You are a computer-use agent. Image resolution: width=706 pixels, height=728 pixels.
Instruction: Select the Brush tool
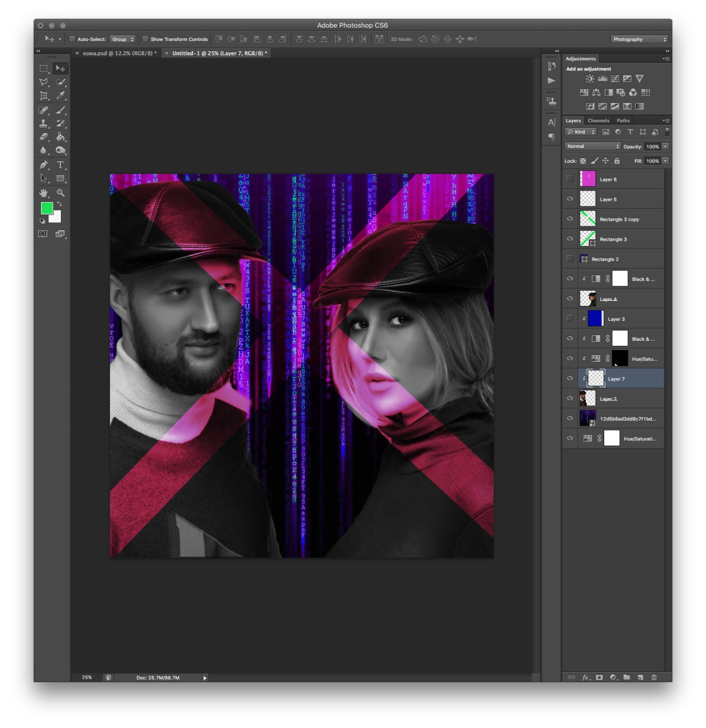60,110
